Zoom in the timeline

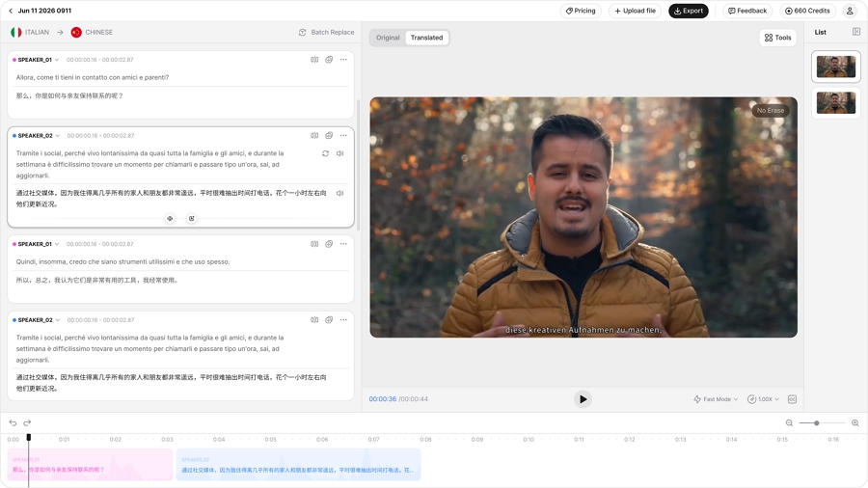(855, 422)
